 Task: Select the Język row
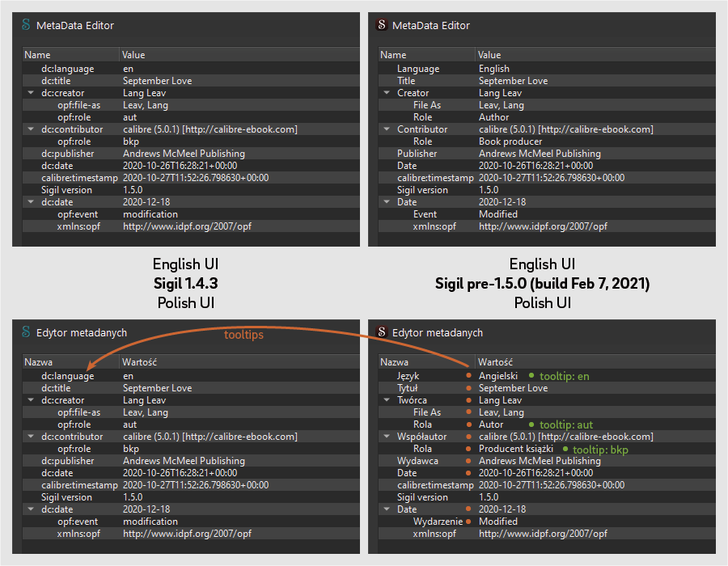tap(547, 376)
